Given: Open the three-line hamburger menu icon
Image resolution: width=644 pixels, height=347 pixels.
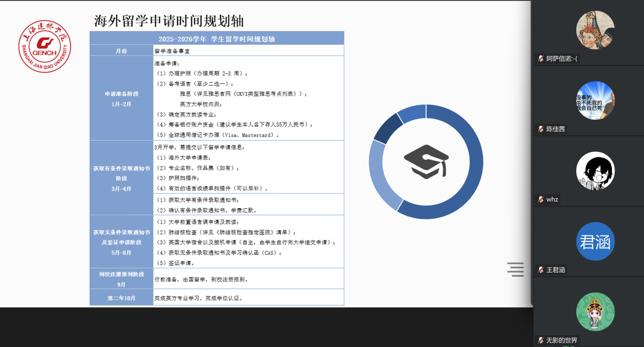Looking at the screenshot, I should point(515,269).
